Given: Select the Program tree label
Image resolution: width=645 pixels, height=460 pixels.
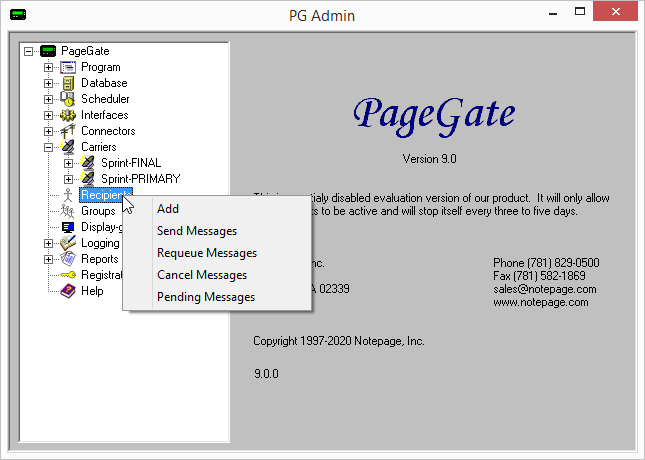Looking at the screenshot, I should pos(101,67).
